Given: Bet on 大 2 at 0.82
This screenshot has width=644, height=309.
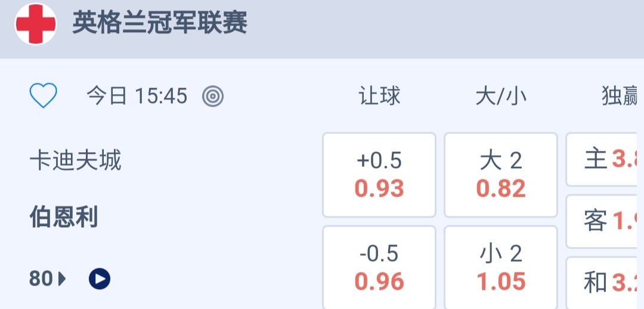Looking at the screenshot, I should (x=501, y=175).
